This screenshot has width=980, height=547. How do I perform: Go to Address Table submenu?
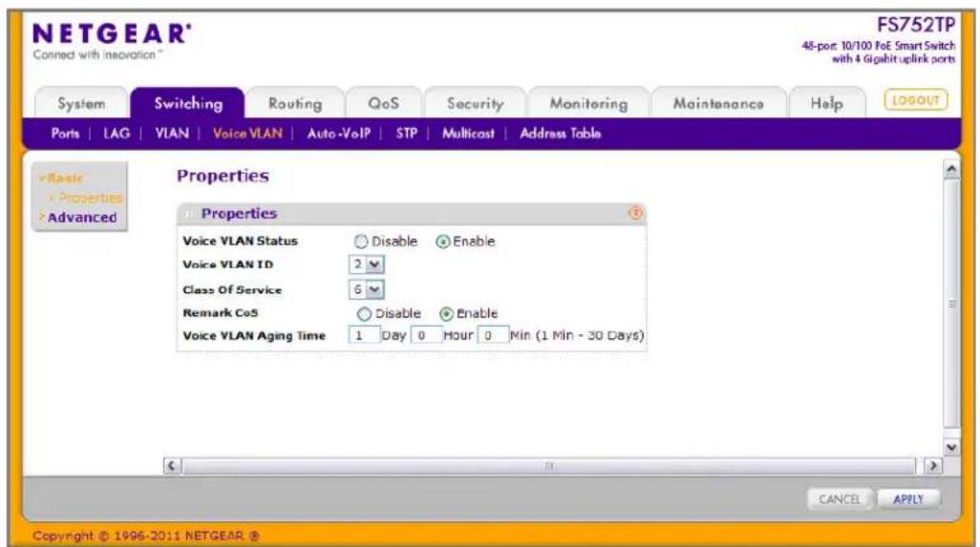tap(560, 134)
